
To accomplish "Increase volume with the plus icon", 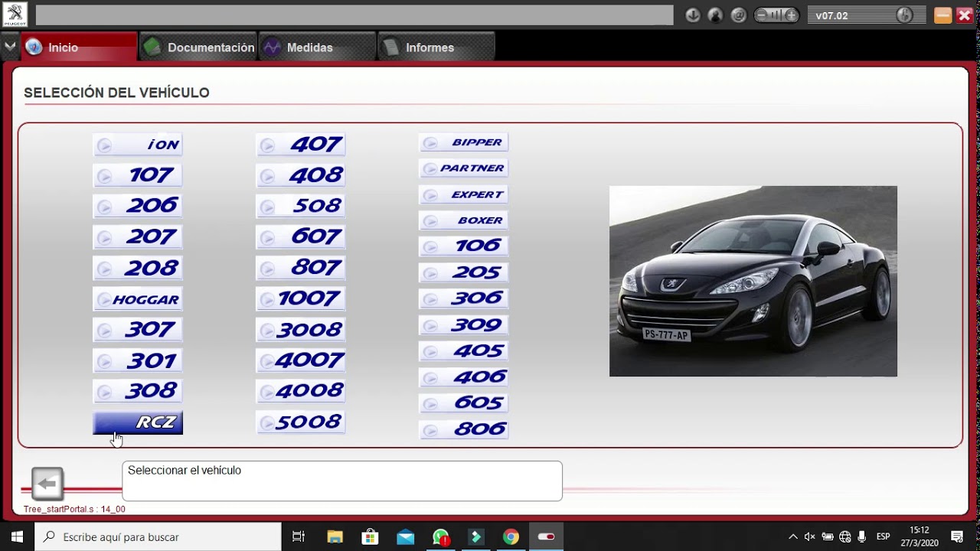I will click(x=791, y=15).
